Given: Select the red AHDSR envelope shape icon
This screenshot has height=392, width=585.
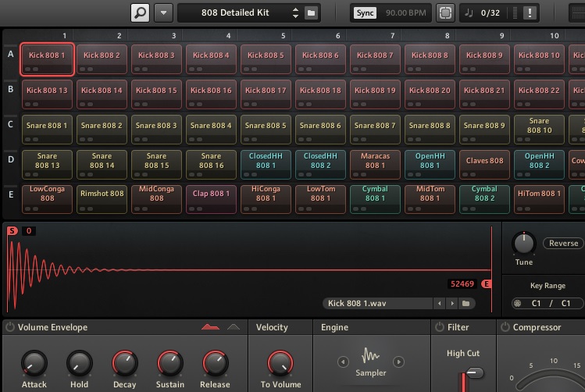Looking at the screenshot, I should (x=210, y=327).
